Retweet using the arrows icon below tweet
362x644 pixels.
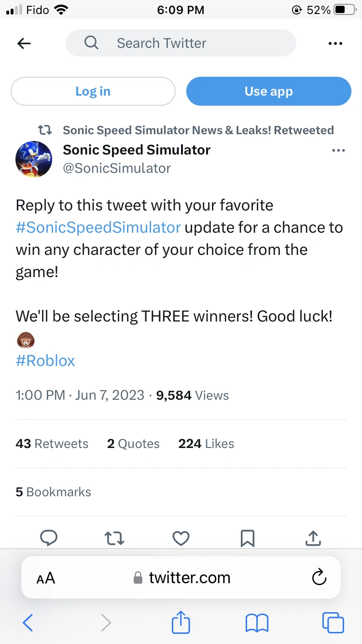tap(114, 537)
